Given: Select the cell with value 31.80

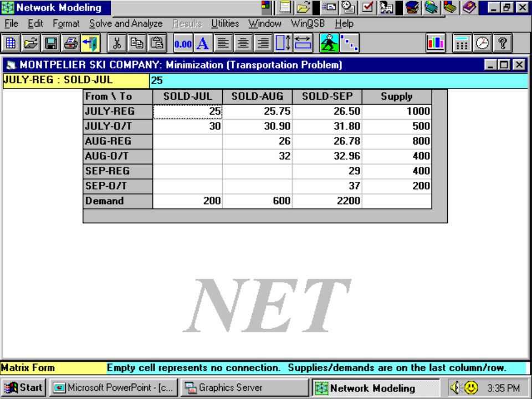Looking at the screenshot, I should click(x=327, y=126).
